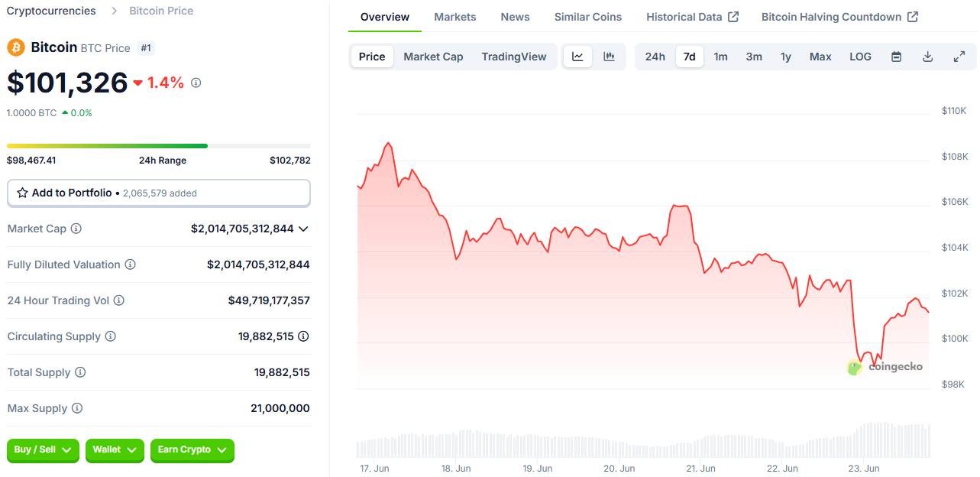
Task: Open the price change info icon
Action: click(196, 83)
